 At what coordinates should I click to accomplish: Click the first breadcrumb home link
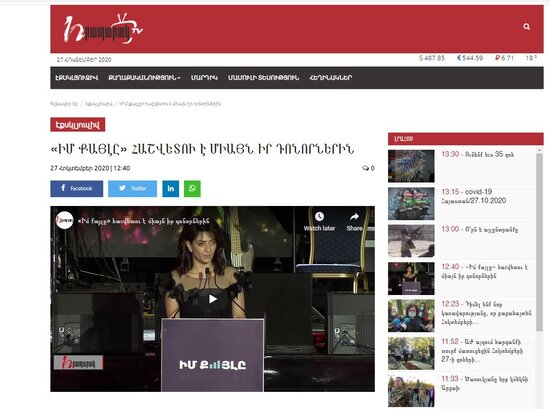[64, 104]
